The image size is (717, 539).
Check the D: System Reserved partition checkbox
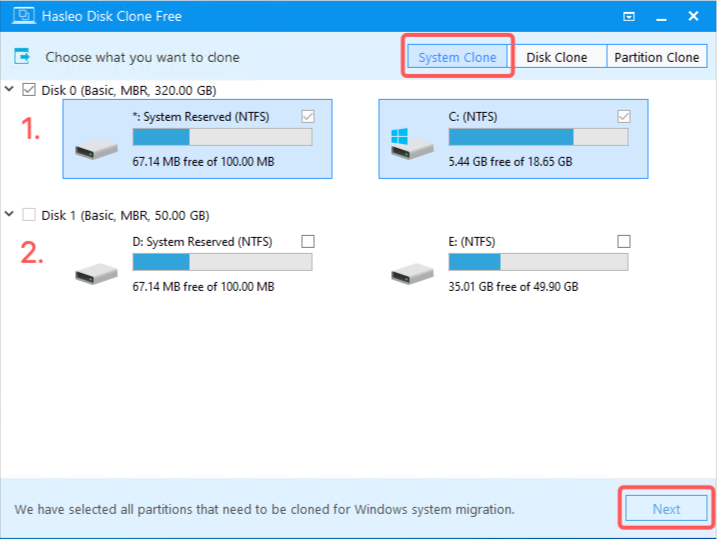tap(308, 241)
